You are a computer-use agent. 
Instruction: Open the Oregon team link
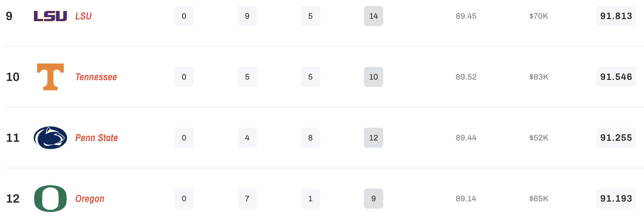point(90,199)
